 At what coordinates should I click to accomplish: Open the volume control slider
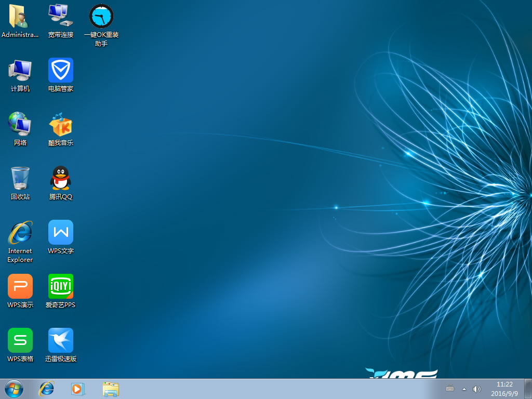click(476, 389)
